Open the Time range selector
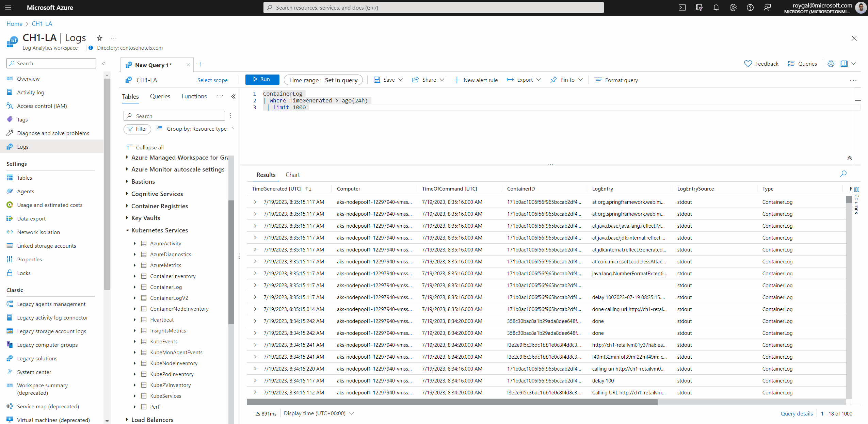 click(x=323, y=80)
